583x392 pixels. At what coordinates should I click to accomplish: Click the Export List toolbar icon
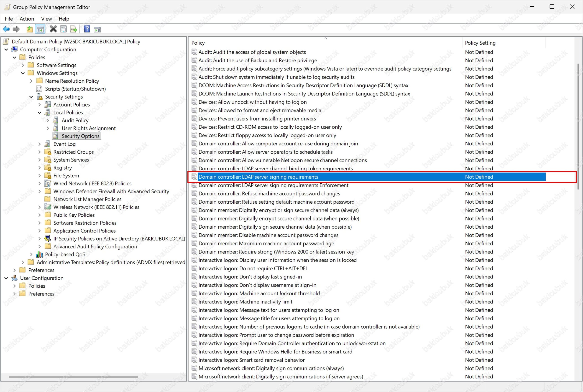click(74, 29)
